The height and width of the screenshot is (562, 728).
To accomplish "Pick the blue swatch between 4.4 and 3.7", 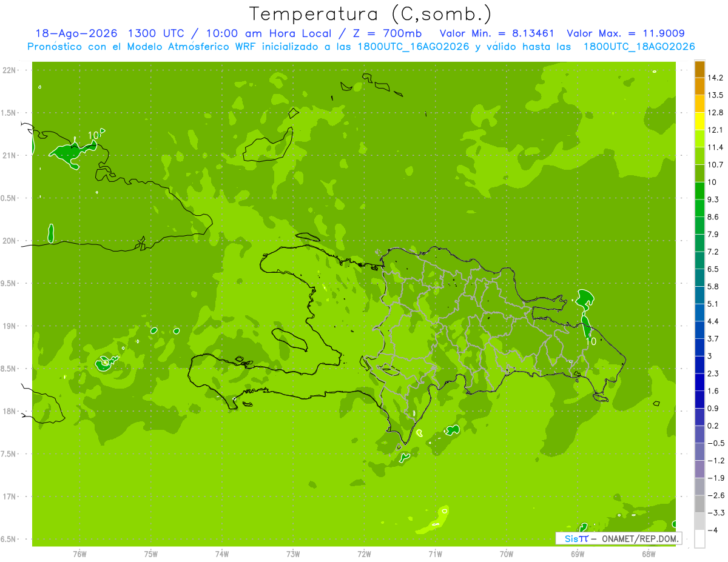I will (x=699, y=330).
